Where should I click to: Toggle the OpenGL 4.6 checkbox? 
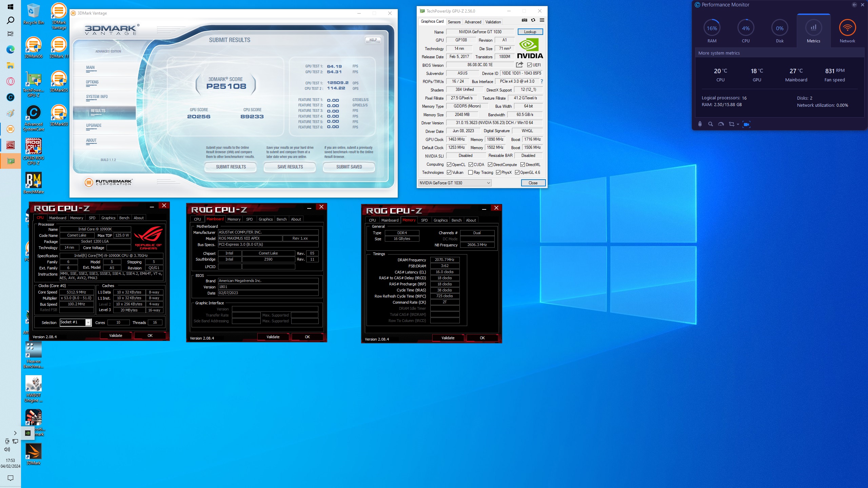pyautogui.click(x=517, y=172)
